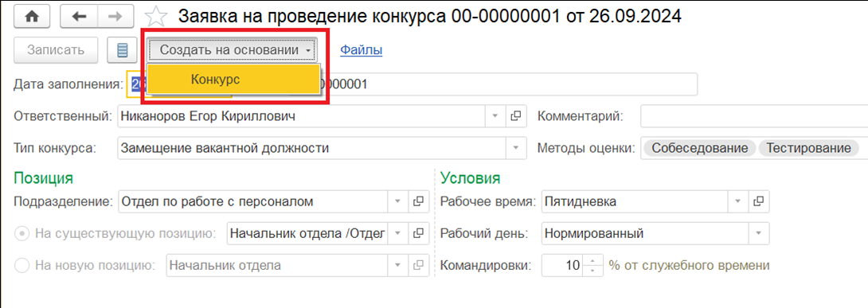Go to the home page icon

[32, 18]
